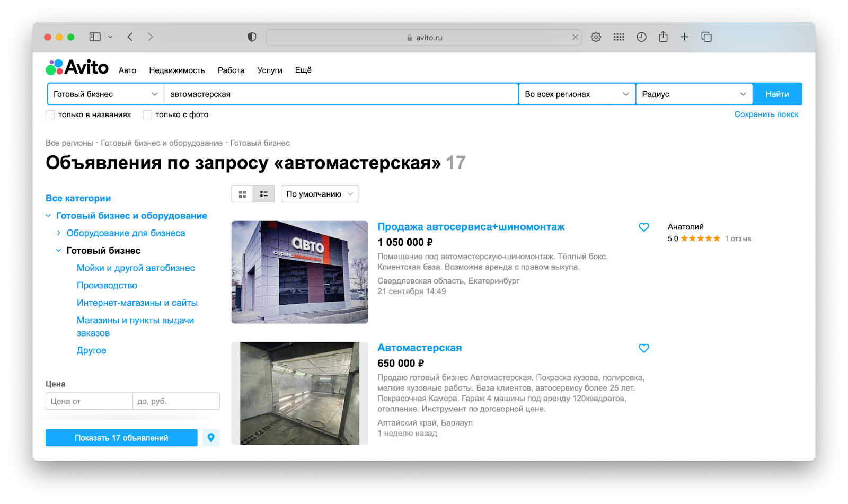Click 'Сохранить поиск' link
Viewport: 848px width, 504px height.
click(766, 114)
